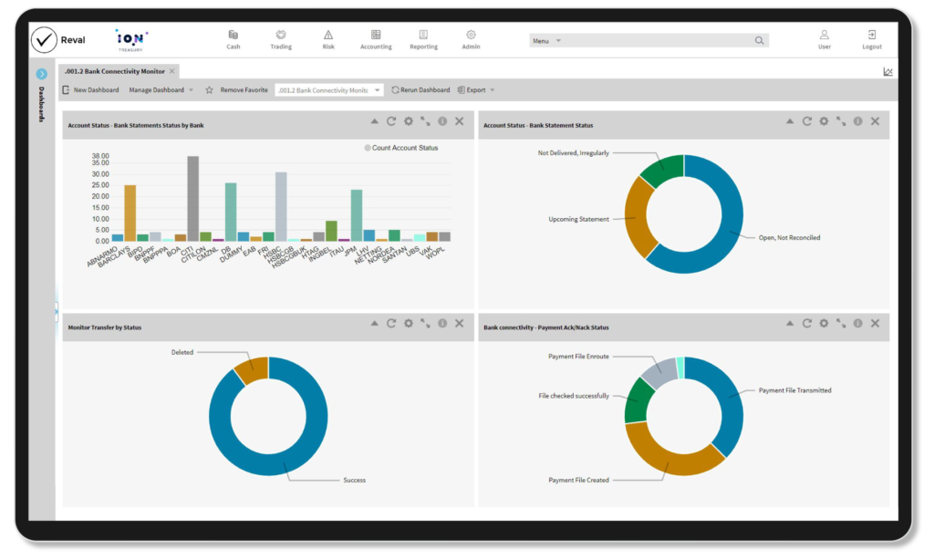Screen dimensions: 934x560
Task: Click the New Dashboard button
Action: [x=90, y=90]
